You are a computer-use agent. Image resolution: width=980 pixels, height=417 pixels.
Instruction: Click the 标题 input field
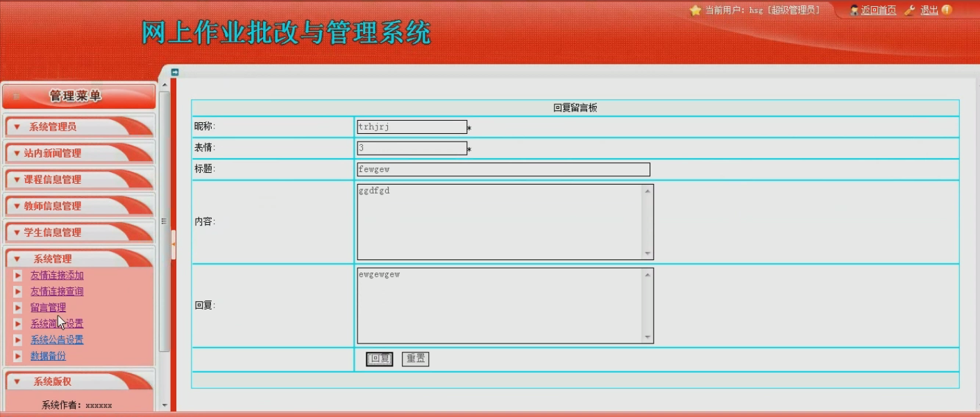click(503, 169)
